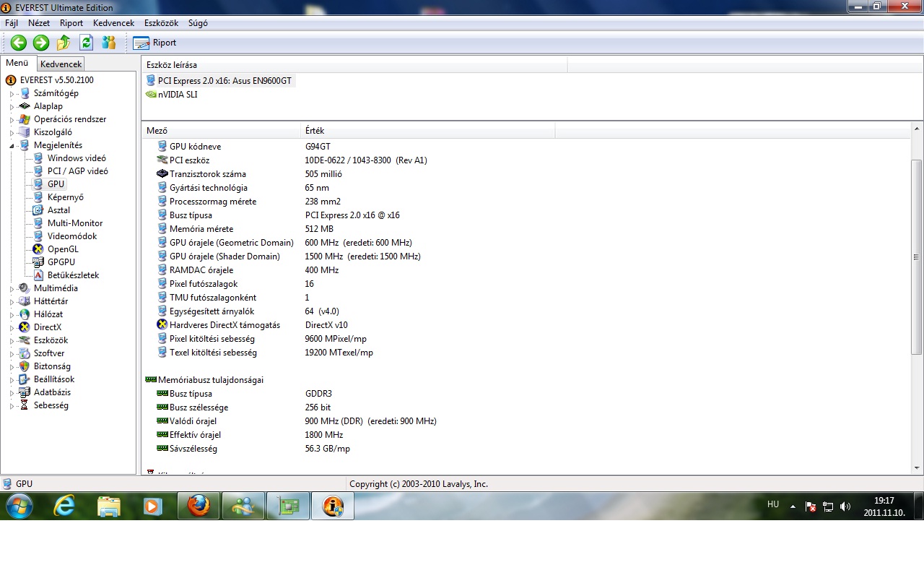Expand the Alaplap tree node

12,106
